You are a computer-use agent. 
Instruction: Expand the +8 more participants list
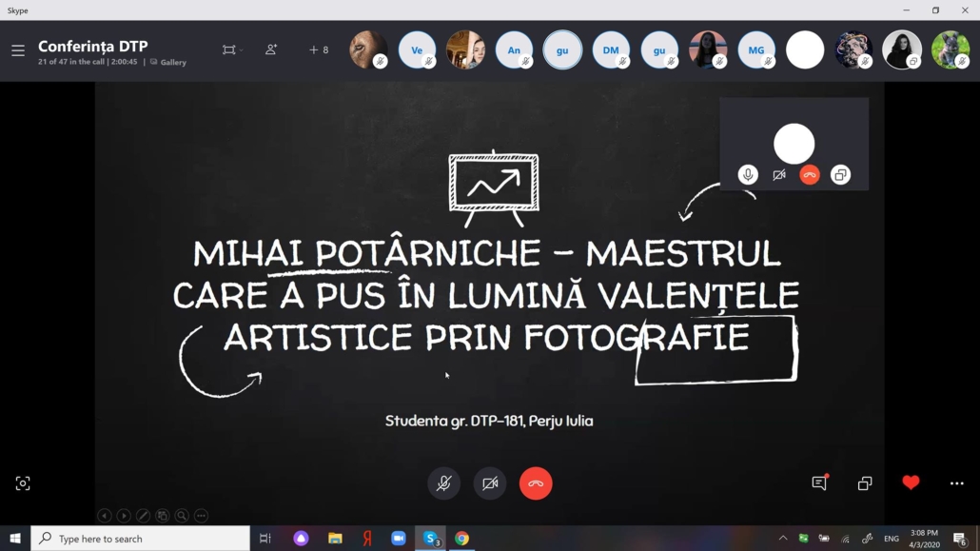(319, 49)
